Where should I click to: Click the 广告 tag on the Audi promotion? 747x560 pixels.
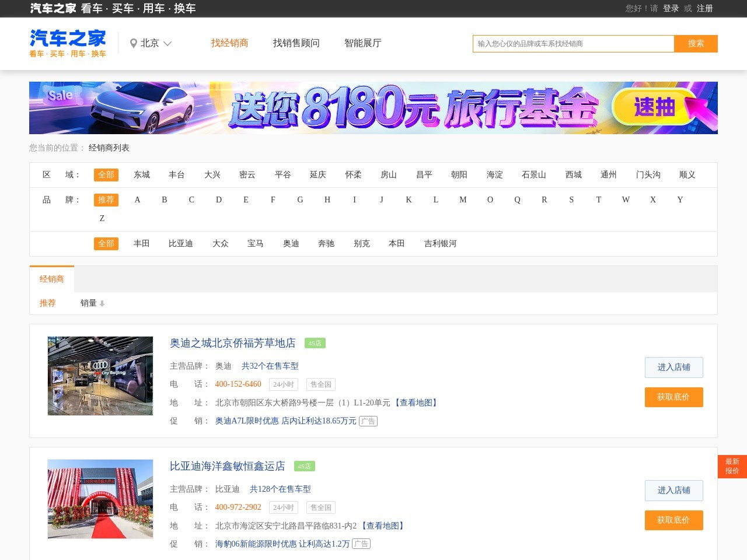click(368, 421)
